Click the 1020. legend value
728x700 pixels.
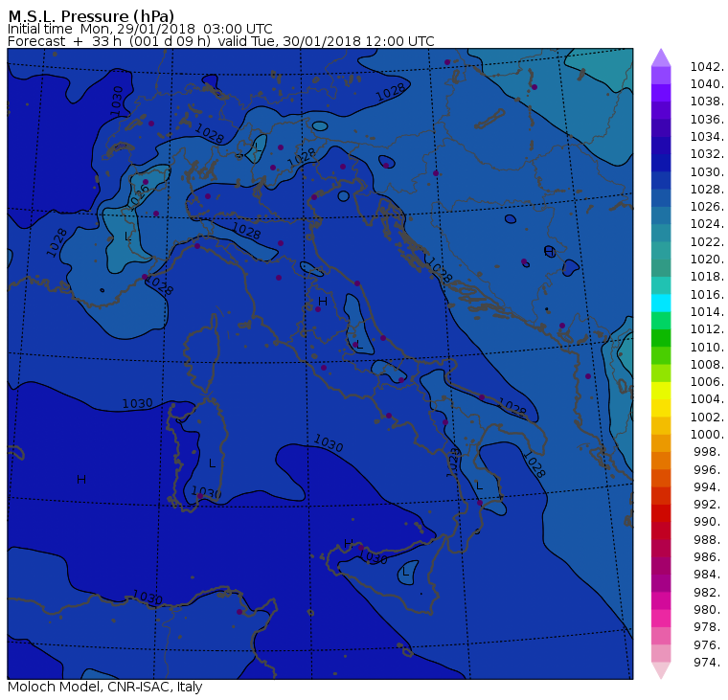pos(707,259)
